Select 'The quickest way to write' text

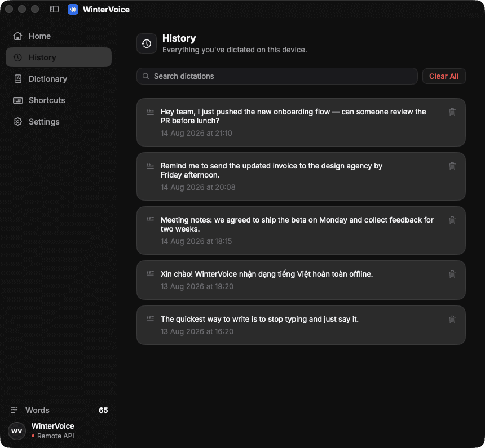[259, 319]
